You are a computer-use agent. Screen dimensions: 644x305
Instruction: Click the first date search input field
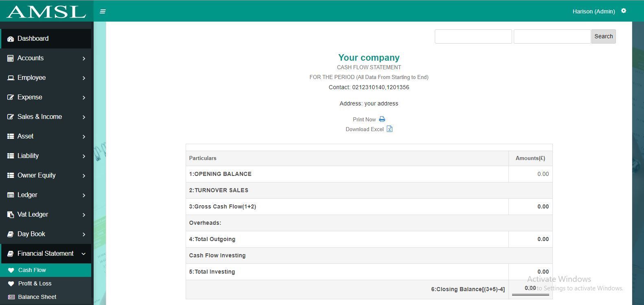pos(473,36)
